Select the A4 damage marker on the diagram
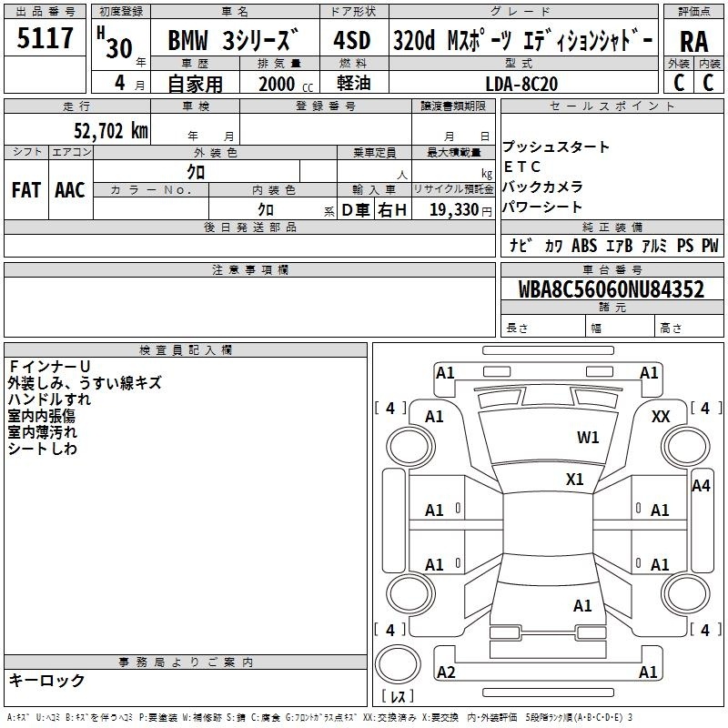728x728 pixels. coord(700,486)
